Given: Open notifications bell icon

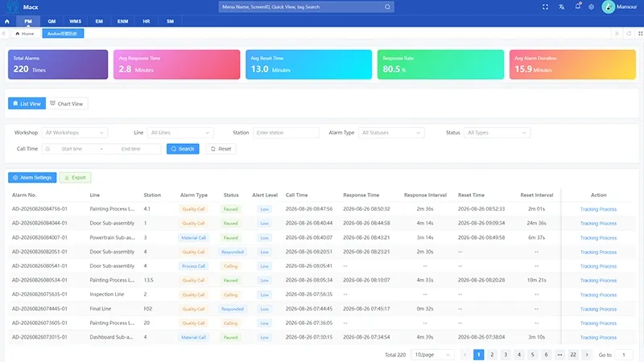Looking at the screenshot, I should (578, 6).
